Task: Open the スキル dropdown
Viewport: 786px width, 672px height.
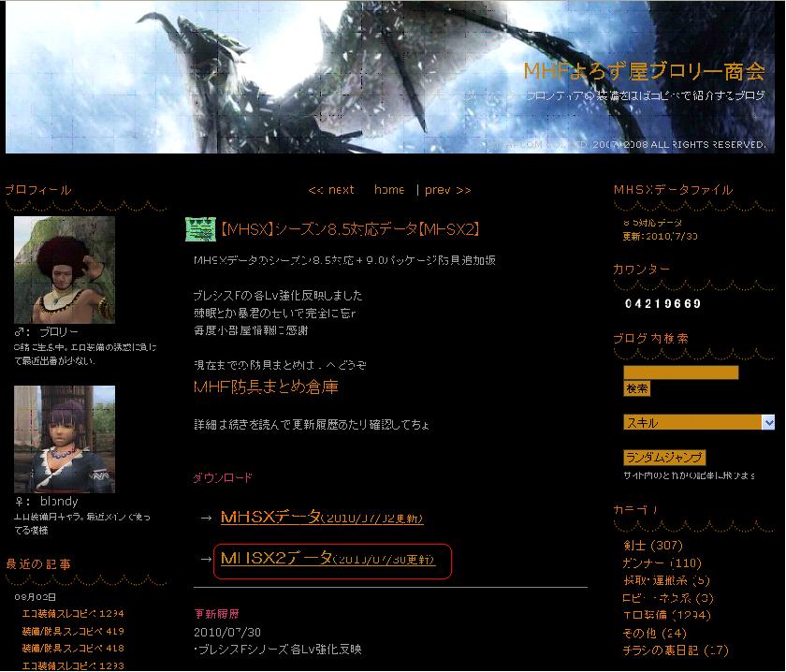Action: pos(699,422)
